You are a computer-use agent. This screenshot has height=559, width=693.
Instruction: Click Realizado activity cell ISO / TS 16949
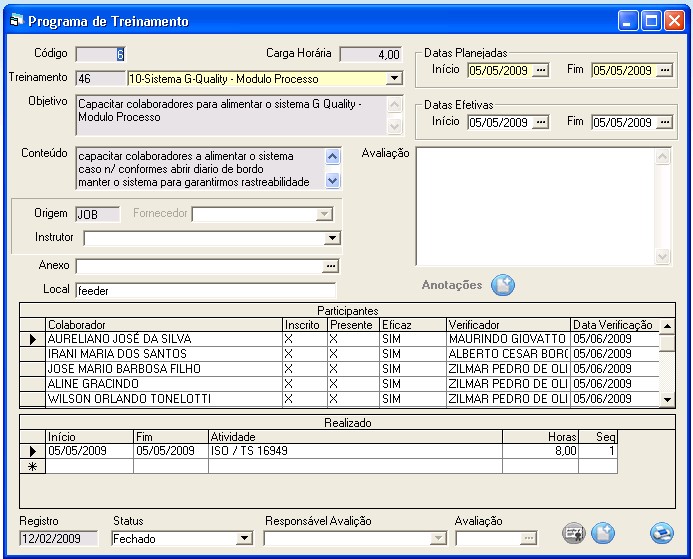click(355, 451)
